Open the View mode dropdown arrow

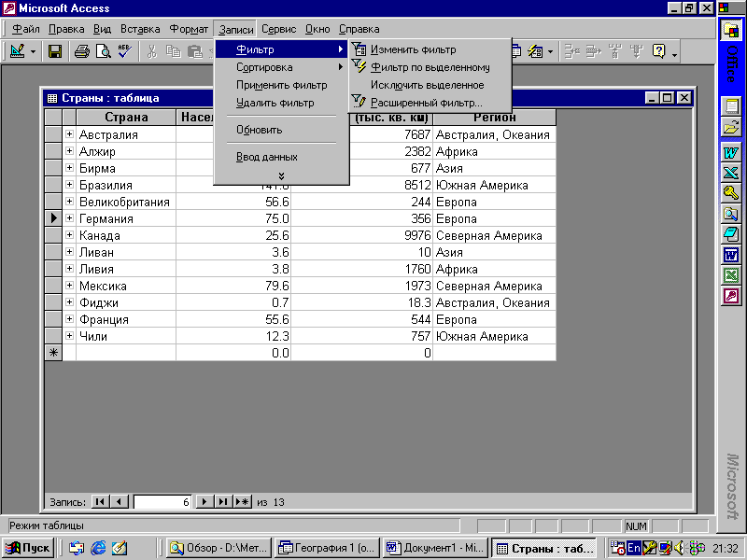point(33,51)
